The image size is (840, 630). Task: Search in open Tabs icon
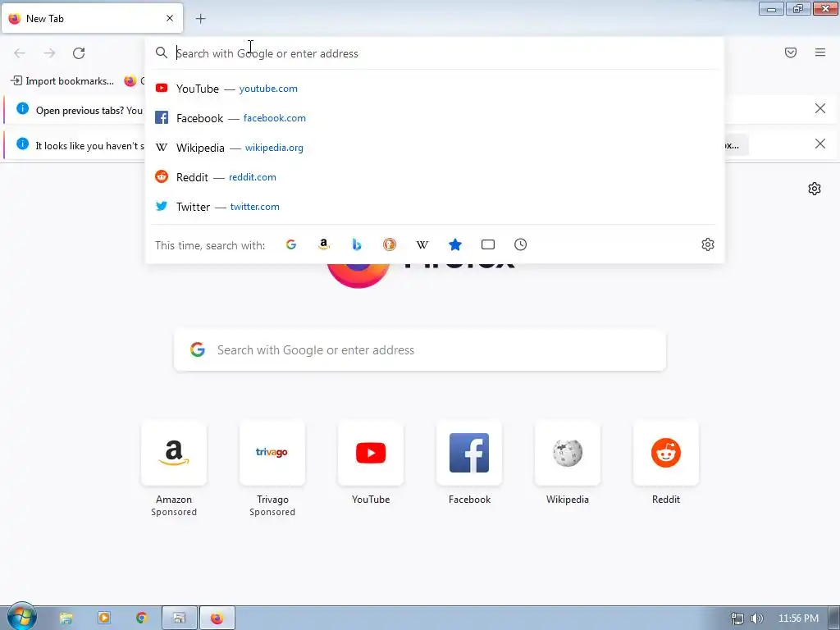tap(488, 244)
